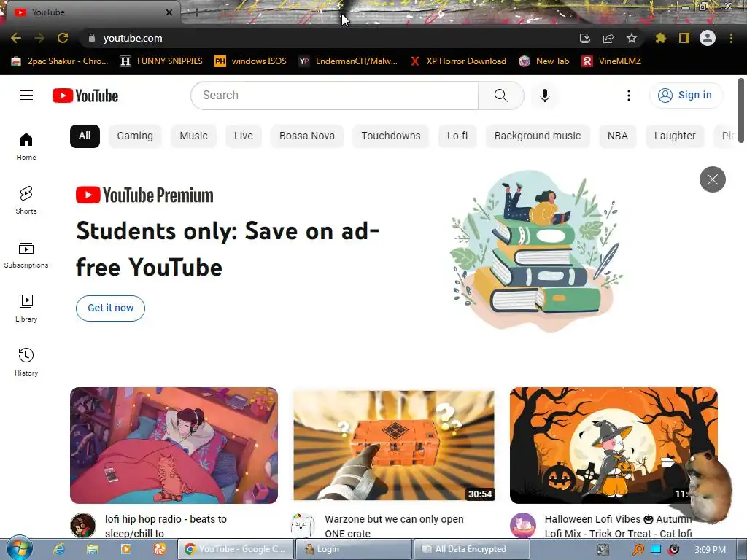The image size is (747, 560).
Task: Open lofi hip hop radio thumbnail
Action: [174, 446]
